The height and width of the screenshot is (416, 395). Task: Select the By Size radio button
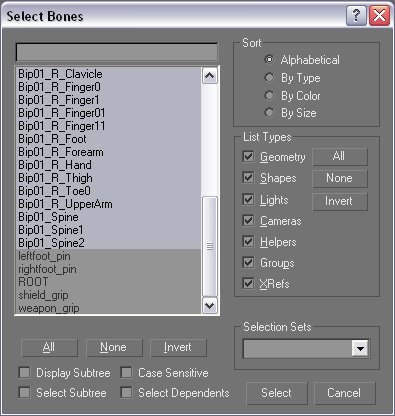click(269, 113)
